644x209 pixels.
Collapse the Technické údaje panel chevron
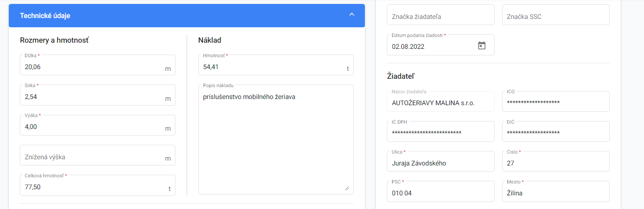[x=352, y=15]
